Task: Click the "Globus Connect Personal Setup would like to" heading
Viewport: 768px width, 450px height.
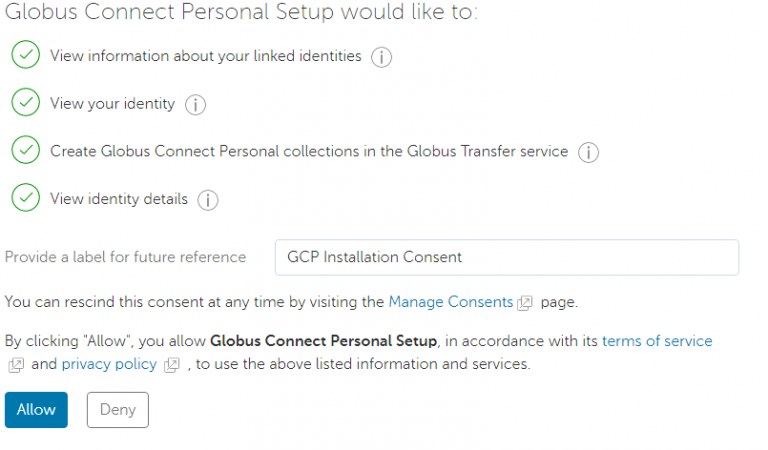Action: coord(241,13)
